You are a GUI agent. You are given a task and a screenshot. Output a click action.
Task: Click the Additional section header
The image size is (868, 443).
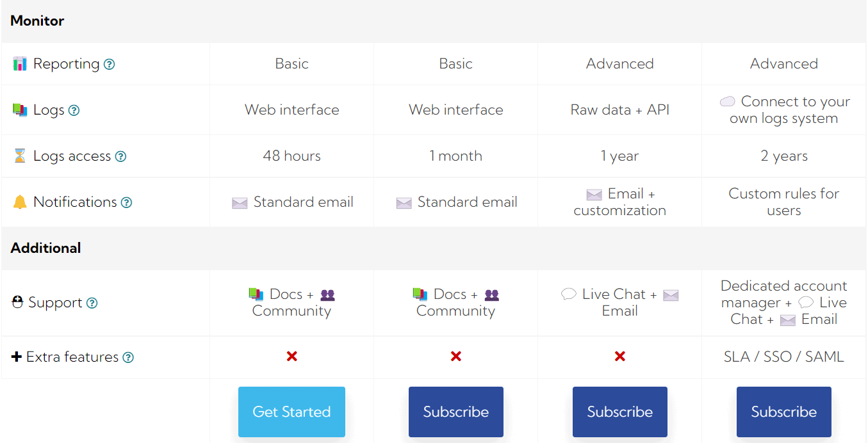point(45,248)
